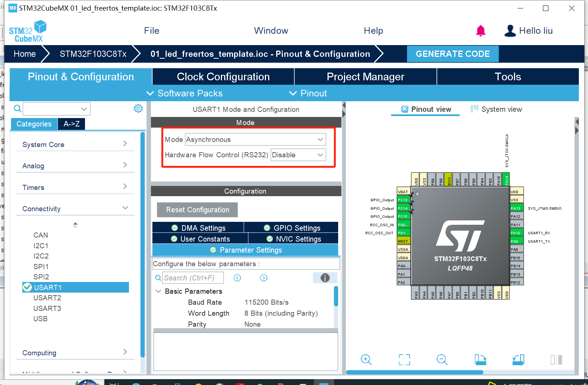Click the categories list vertical scrollbar
The width and height of the screenshot is (588, 385).
(x=143, y=245)
